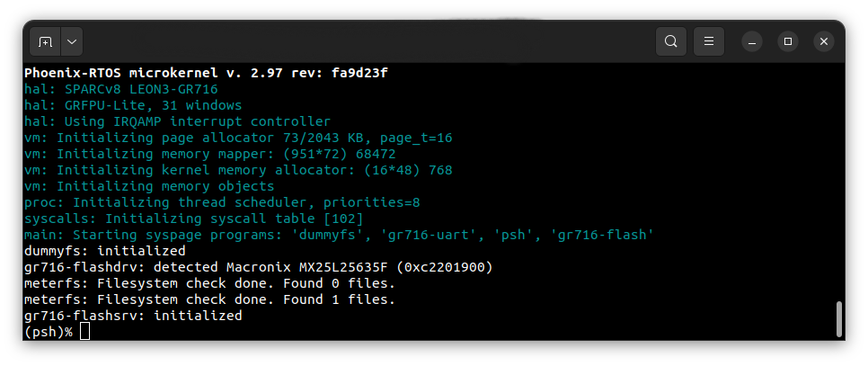Click the cursor after the (psh)% prompt
This screenshot has width=868, height=366.
click(x=84, y=332)
